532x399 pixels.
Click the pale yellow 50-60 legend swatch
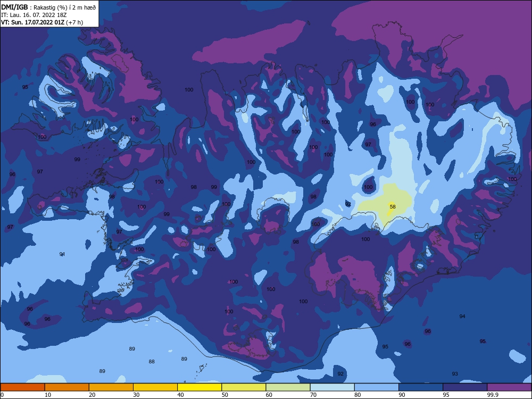click(244, 387)
